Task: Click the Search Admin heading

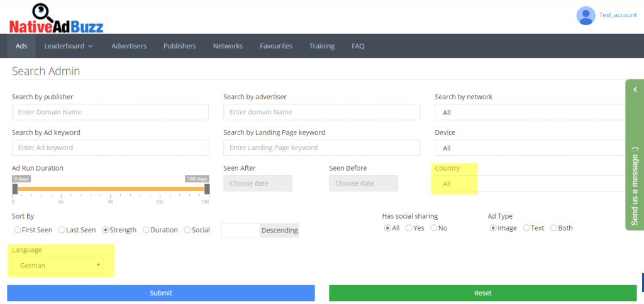Action: pos(46,72)
